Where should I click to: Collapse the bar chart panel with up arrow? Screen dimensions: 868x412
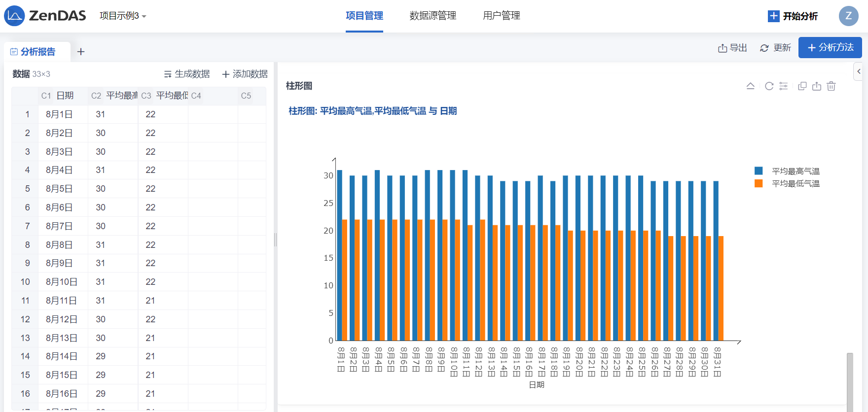click(751, 86)
